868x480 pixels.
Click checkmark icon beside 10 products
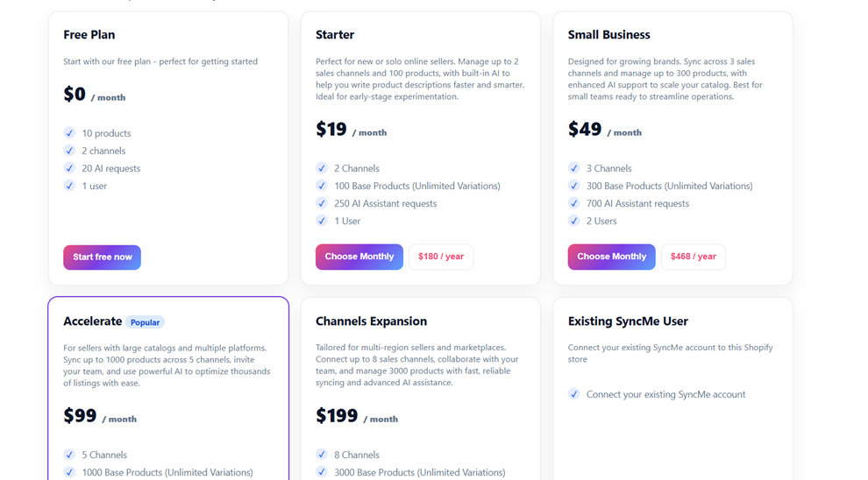pos(69,133)
